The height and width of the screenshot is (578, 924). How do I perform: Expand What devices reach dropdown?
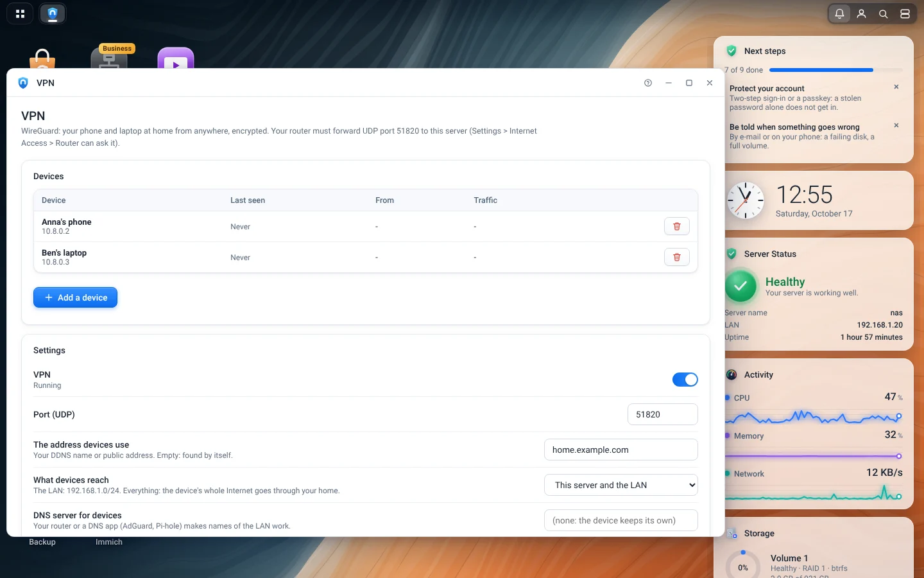[621, 485]
